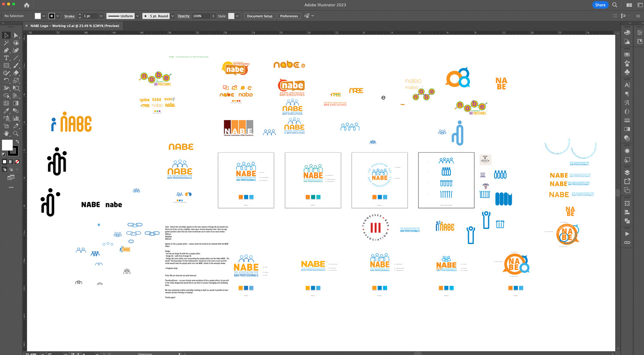Enable Draw Behind mode
The width and height of the screenshot is (644, 355).
(x=11, y=169)
